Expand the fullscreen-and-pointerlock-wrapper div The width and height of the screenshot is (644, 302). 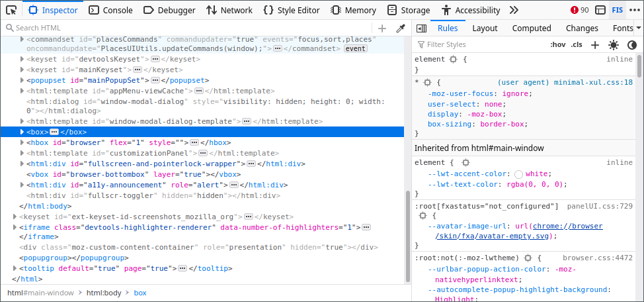[22, 164]
